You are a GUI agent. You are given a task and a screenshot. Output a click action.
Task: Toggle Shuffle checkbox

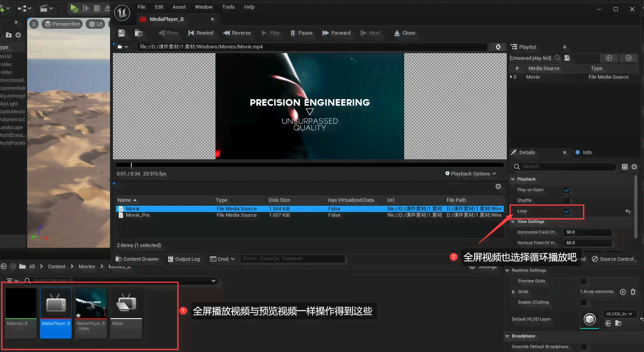coord(567,201)
